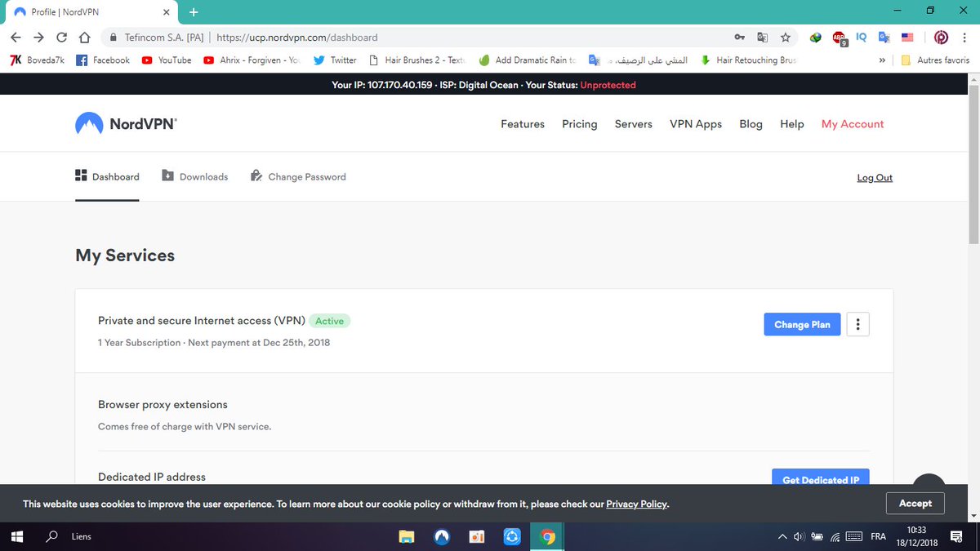This screenshot has height=551, width=980.
Task: Open the Servers menu item
Action: (634, 124)
